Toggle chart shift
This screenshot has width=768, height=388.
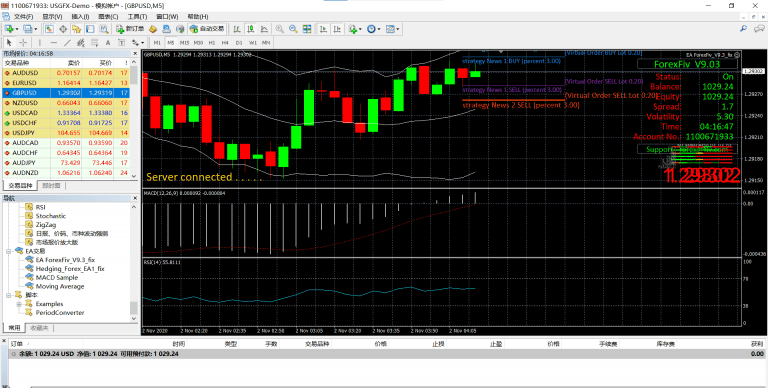(x=337, y=29)
